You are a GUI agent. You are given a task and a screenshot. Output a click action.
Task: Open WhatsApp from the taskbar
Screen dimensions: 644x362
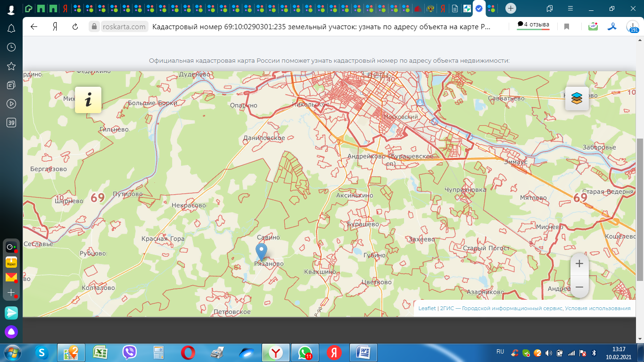click(305, 353)
